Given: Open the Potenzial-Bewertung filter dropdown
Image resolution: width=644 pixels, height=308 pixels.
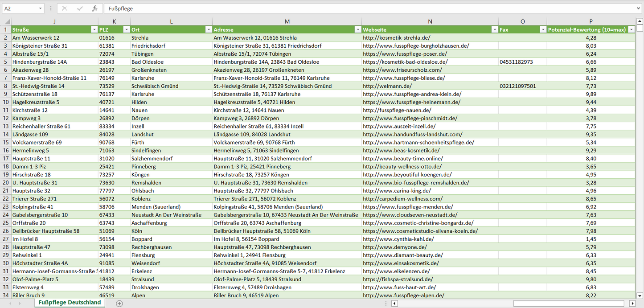Looking at the screenshot, I should pos(631,29).
